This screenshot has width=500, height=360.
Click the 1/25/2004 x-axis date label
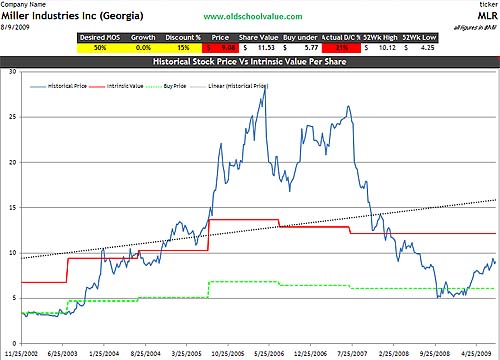[104, 354]
